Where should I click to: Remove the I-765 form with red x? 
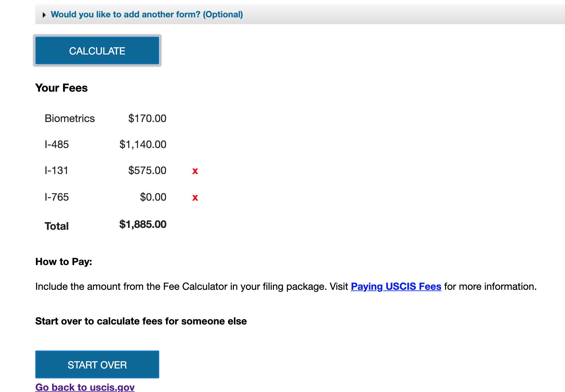(195, 198)
